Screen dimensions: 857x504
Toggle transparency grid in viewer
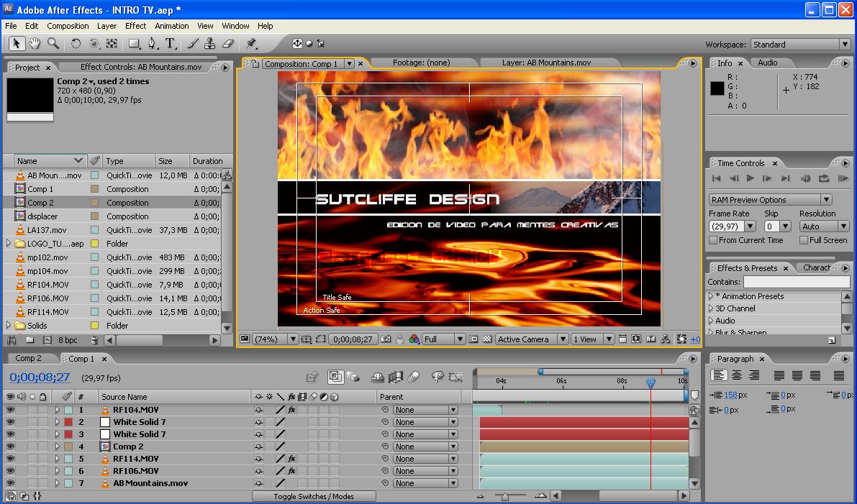(x=488, y=339)
